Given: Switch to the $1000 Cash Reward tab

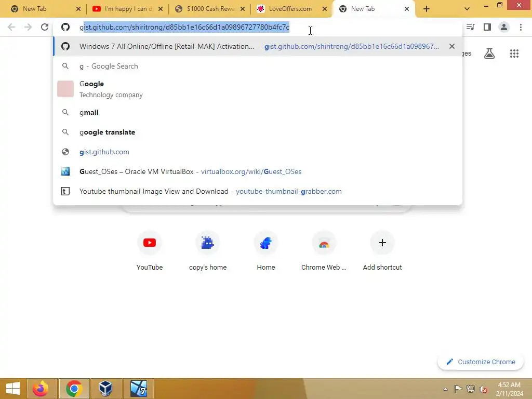Looking at the screenshot, I should coord(210,9).
